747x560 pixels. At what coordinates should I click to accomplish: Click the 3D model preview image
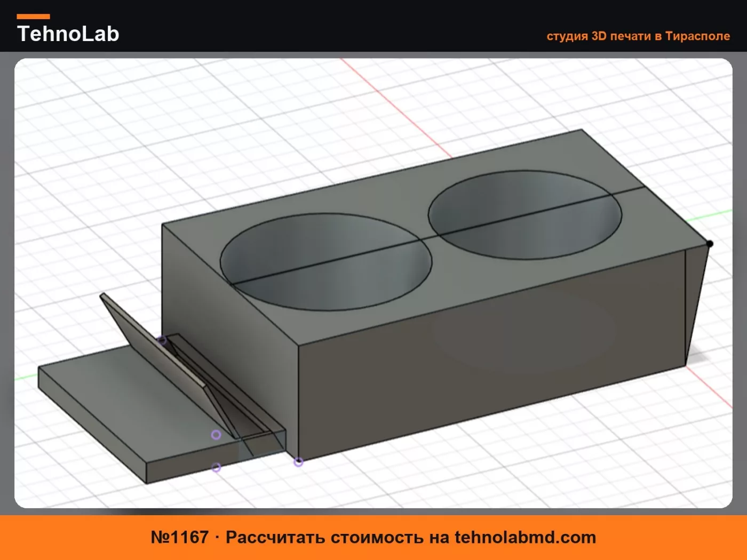click(373, 283)
